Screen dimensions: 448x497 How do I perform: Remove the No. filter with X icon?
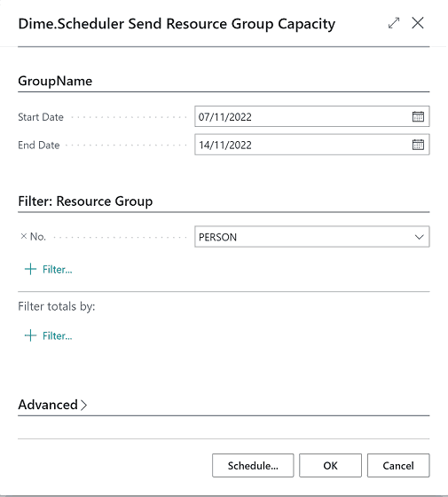(23, 236)
